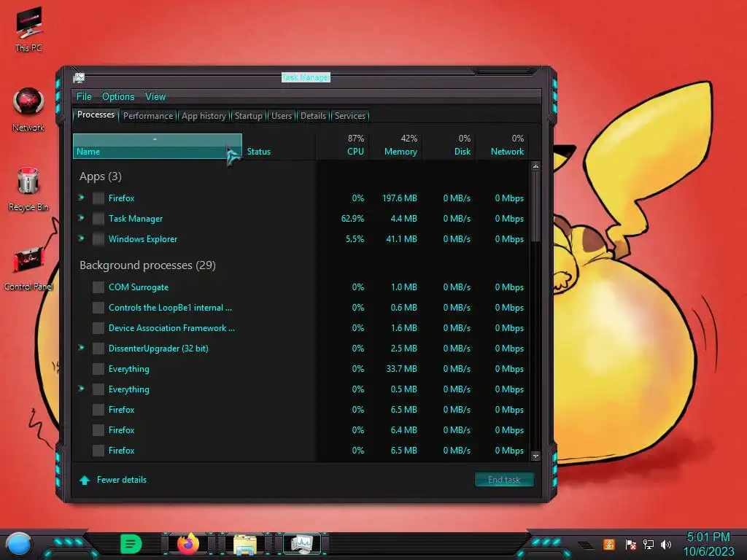The height and width of the screenshot is (560, 747).
Task: Click the Device Association Framework row icon
Action: click(98, 328)
